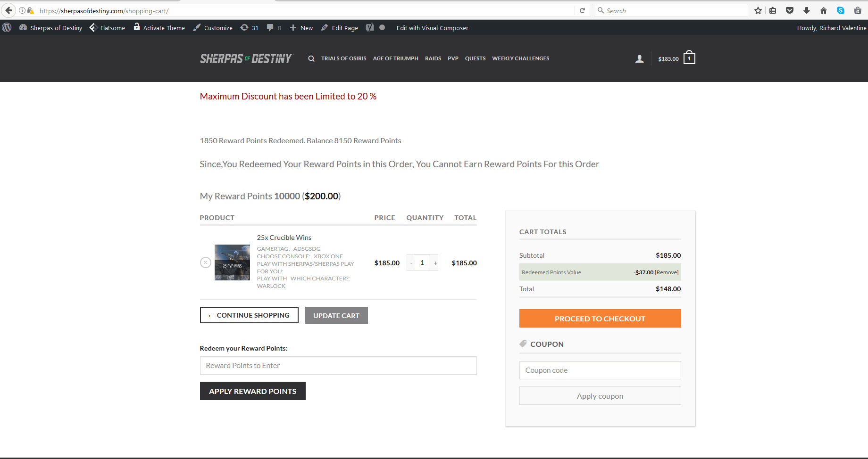
Task: Click the browser Search box
Action: [x=671, y=10]
